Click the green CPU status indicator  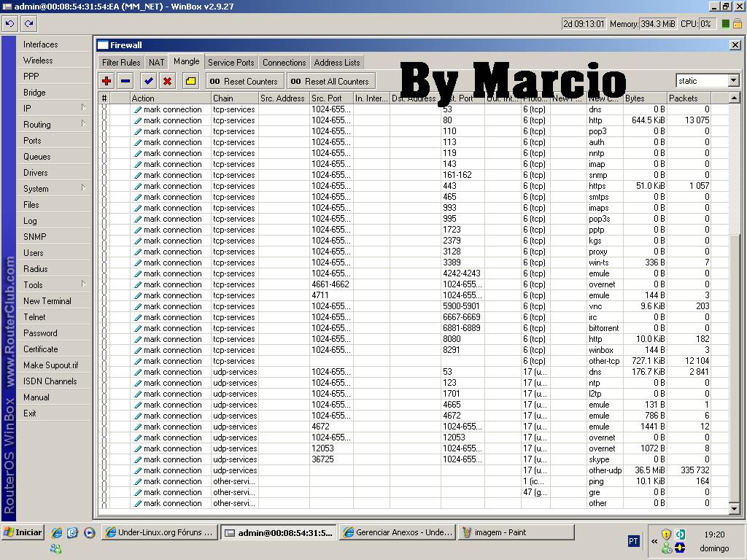click(x=726, y=24)
